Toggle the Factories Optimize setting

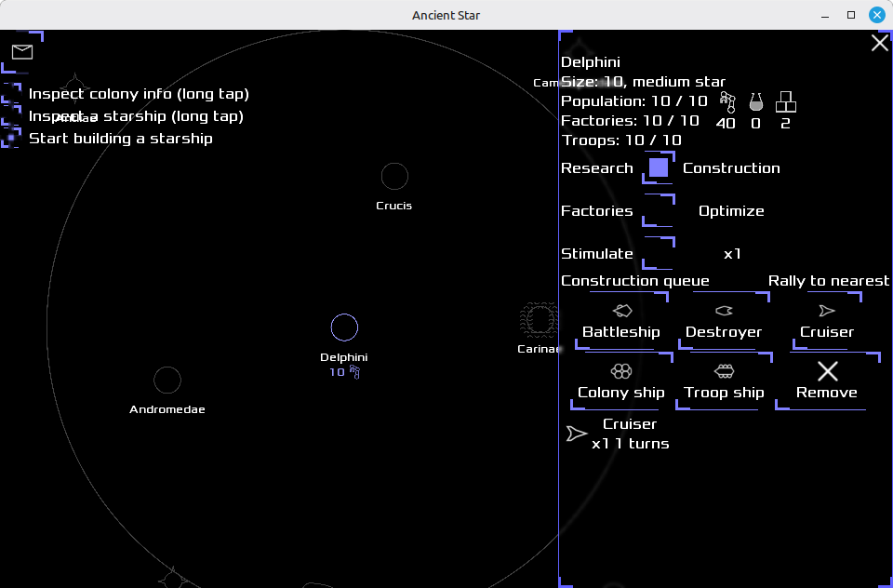click(659, 211)
